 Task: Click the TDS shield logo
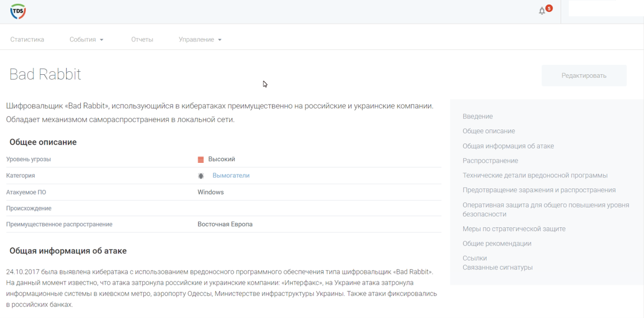point(18,11)
